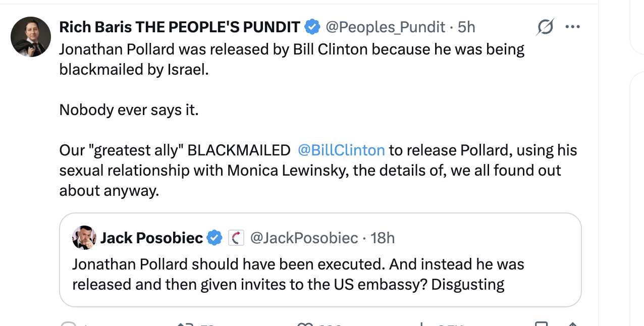644x326 pixels.
Task: Bookmark the tweet with the bookmark icon
Action: [542, 323]
